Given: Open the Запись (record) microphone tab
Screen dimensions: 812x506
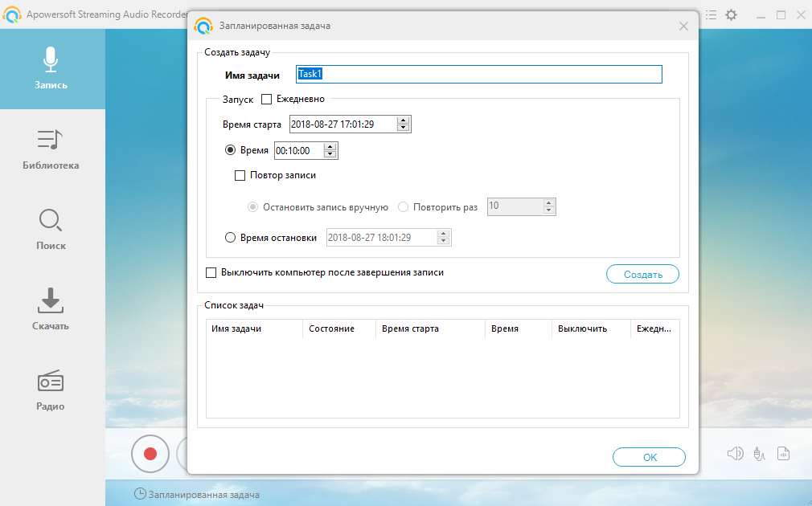Looking at the screenshot, I should 51,68.
